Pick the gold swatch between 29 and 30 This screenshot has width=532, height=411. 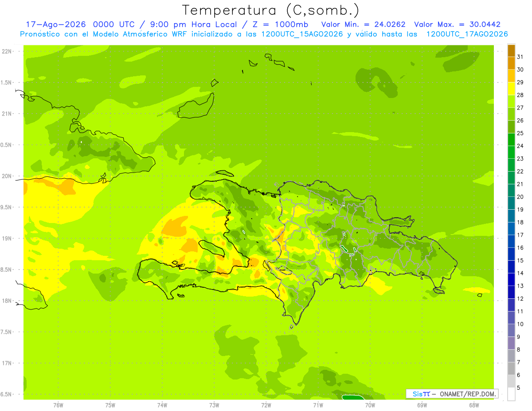[511, 76]
